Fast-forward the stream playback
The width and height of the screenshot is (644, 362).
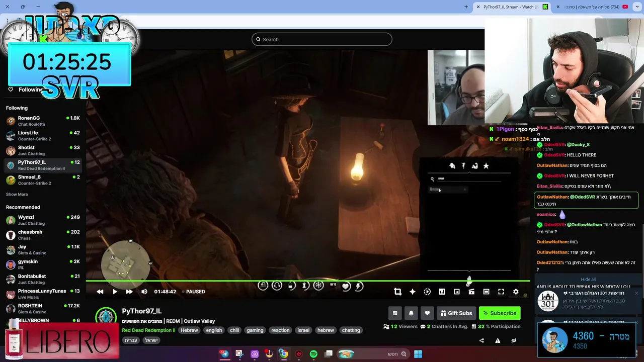129,292
